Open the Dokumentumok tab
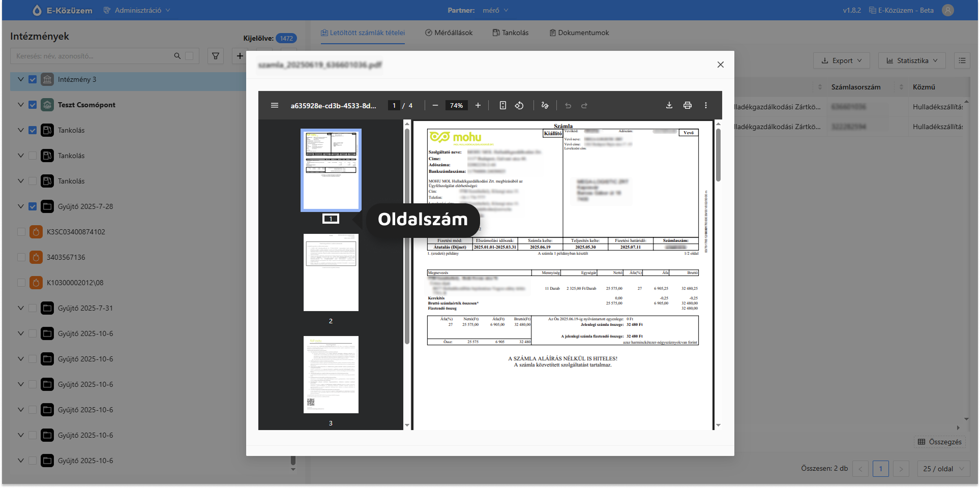 coord(579,33)
